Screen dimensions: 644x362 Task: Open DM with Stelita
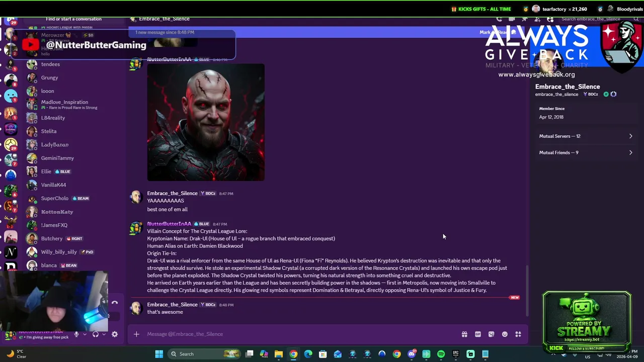click(x=72, y=131)
